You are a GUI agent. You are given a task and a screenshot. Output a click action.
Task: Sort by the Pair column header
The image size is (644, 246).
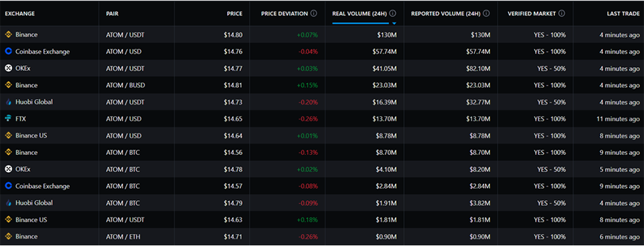pyautogui.click(x=113, y=13)
